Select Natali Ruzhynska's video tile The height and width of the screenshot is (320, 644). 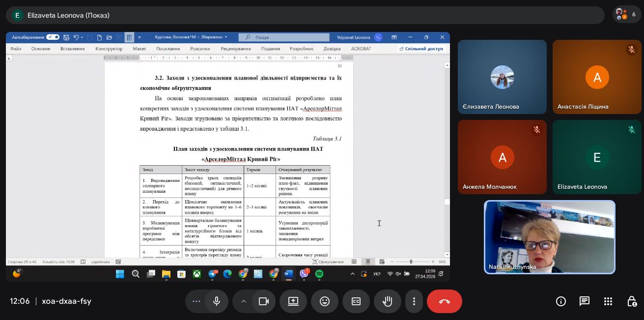click(549, 237)
